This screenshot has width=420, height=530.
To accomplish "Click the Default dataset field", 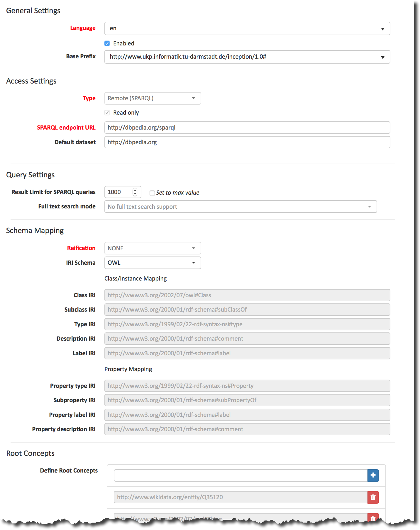I will pos(247,142).
